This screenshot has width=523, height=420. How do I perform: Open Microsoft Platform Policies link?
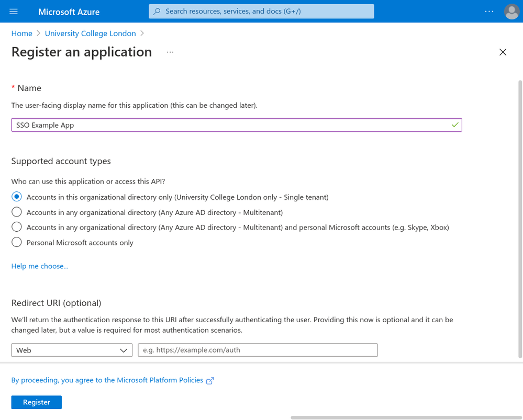coord(107,380)
